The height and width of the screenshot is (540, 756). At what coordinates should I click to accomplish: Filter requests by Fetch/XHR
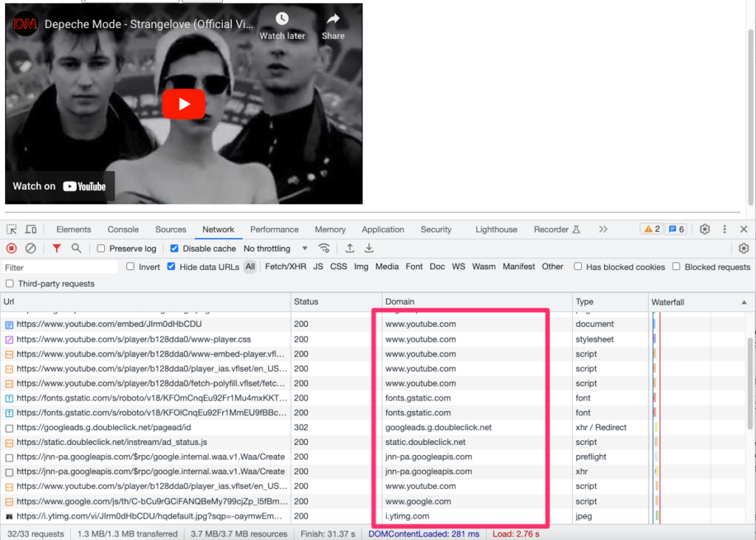tap(286, 267)
